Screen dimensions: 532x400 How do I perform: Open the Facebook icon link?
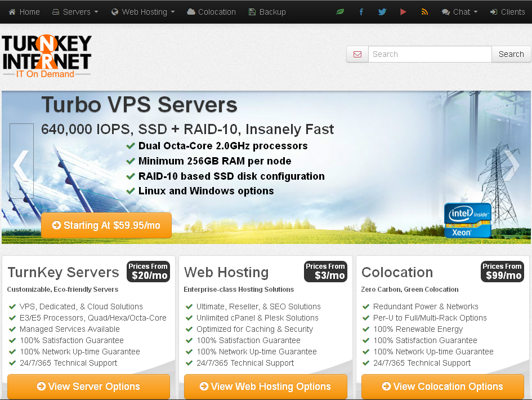click(361, 12)
